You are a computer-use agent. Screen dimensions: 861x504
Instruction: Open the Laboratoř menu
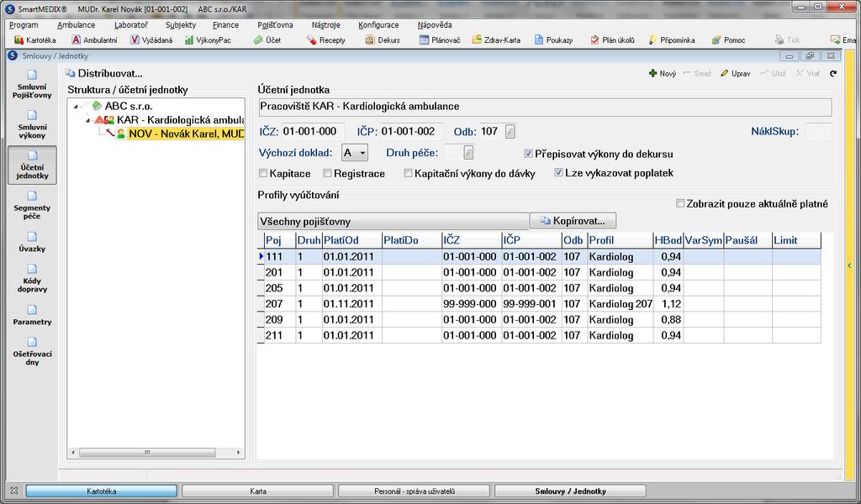click(130, 24)
